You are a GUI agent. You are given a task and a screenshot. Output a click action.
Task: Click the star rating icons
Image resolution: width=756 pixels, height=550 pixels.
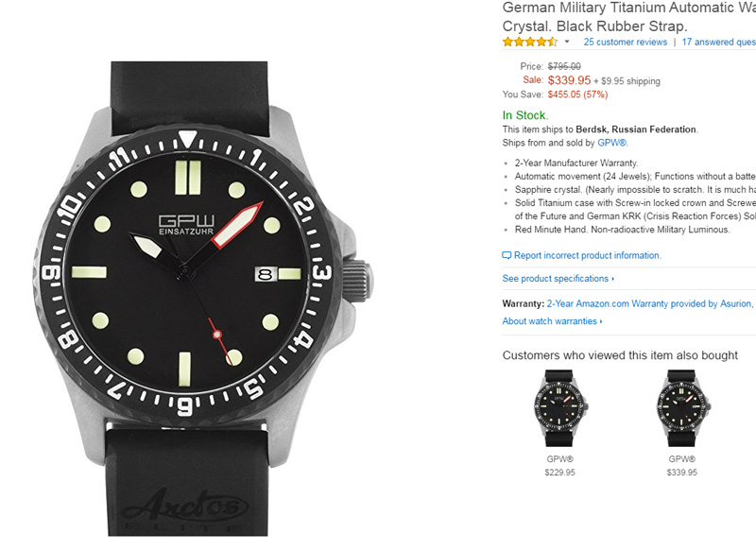point(529,42)
